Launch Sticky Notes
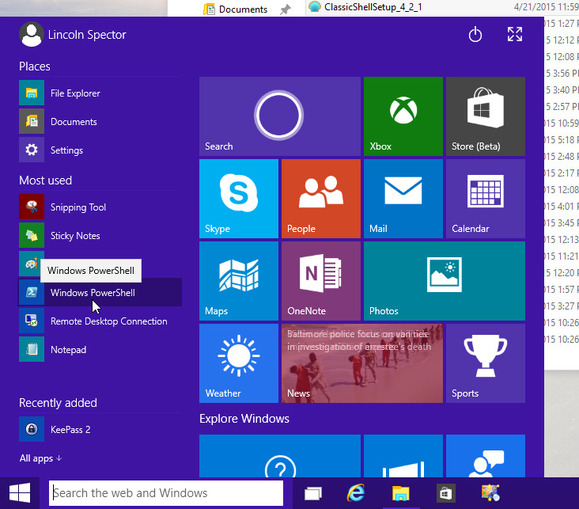579x509 pixels. [x=100, y=235]
